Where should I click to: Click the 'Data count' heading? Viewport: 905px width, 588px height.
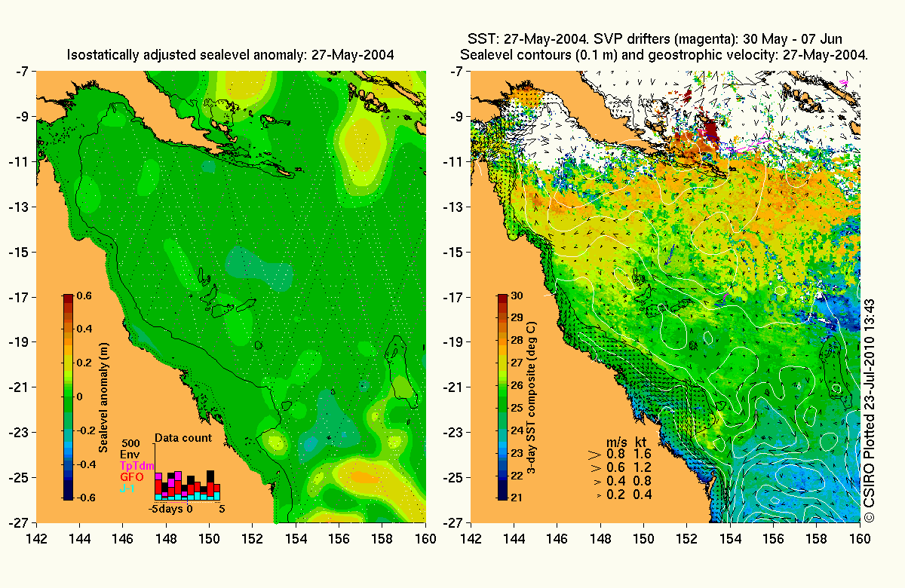(183, 437)
